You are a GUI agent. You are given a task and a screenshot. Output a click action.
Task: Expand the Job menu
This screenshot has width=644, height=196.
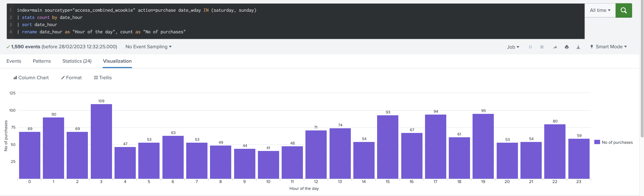point(513,47)
